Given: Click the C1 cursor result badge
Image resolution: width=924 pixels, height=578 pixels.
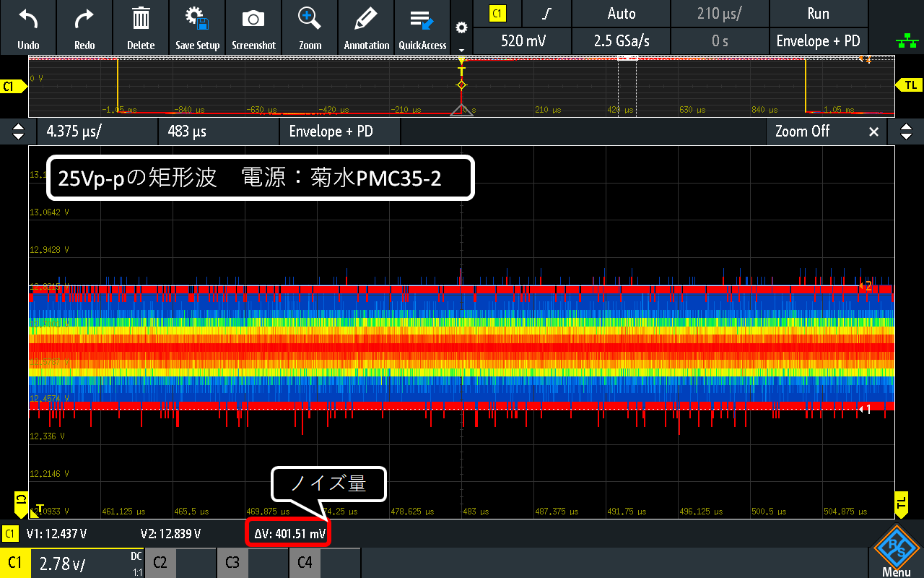Looking at the screenshot, I should click(10, 534).
